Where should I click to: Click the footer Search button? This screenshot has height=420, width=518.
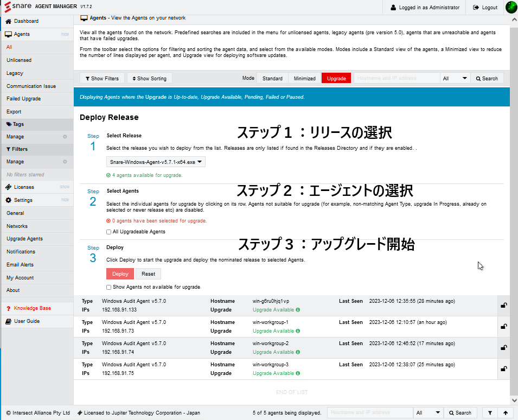pyautogui.click(x=460, y=413)
